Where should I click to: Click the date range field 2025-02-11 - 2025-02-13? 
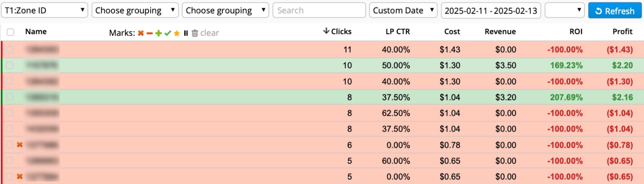pyautogui.click(x=491, y=10)
